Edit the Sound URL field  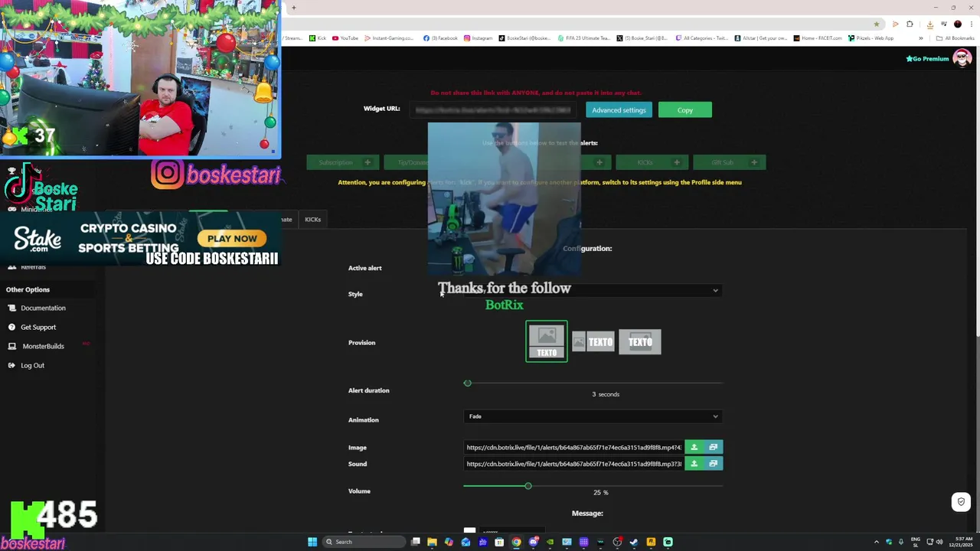click(x=573, y=464)
